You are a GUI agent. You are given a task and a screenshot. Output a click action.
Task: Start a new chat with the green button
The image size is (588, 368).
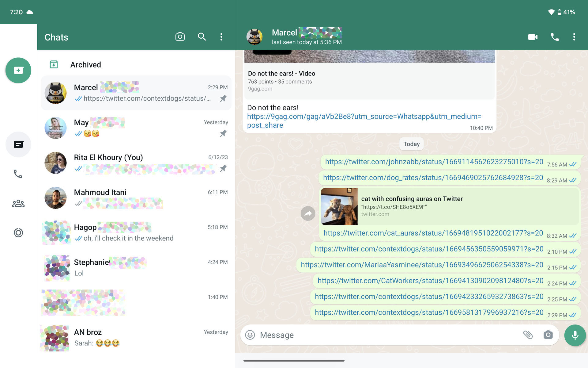[18, 70]
